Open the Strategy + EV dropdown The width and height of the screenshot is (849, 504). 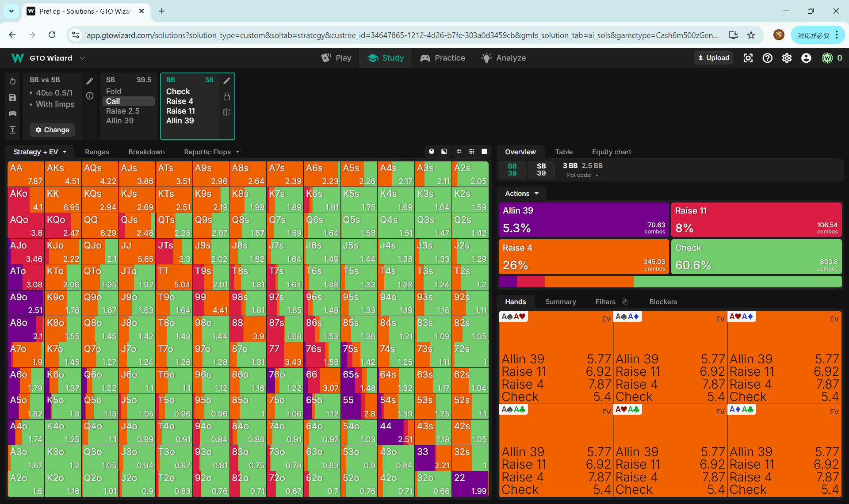click(x=40, y=152)
